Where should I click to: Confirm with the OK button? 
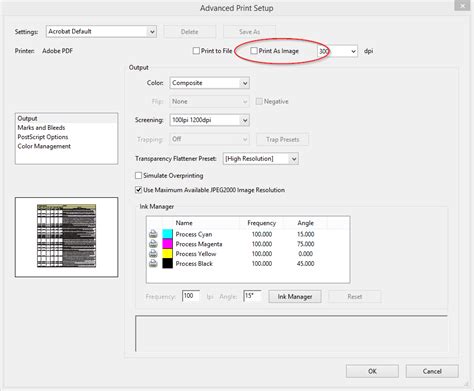[x=372, y=371]
